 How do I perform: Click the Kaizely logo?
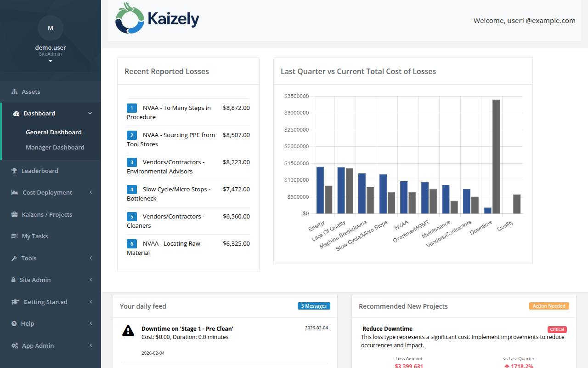157,18
